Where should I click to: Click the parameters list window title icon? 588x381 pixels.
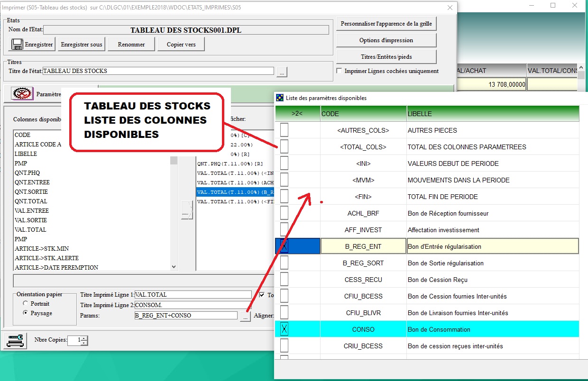pos(280,98)
